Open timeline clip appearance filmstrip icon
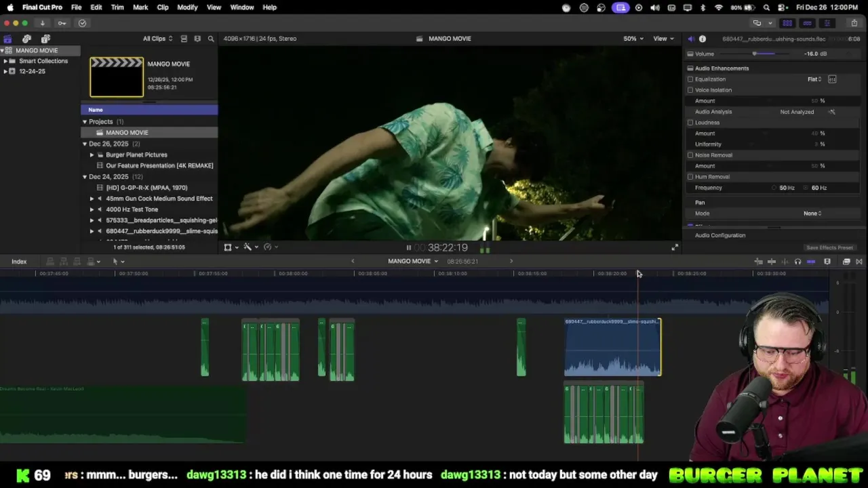Viewport: 868px width, 488px height. tap(827, 262)
